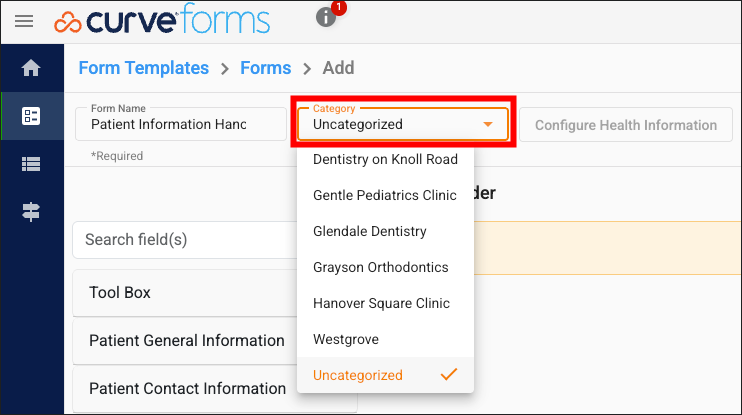This screenshot has width=742, height=415.
Task: Go to Home via sidebar house icon
Action: pos(31,68)
